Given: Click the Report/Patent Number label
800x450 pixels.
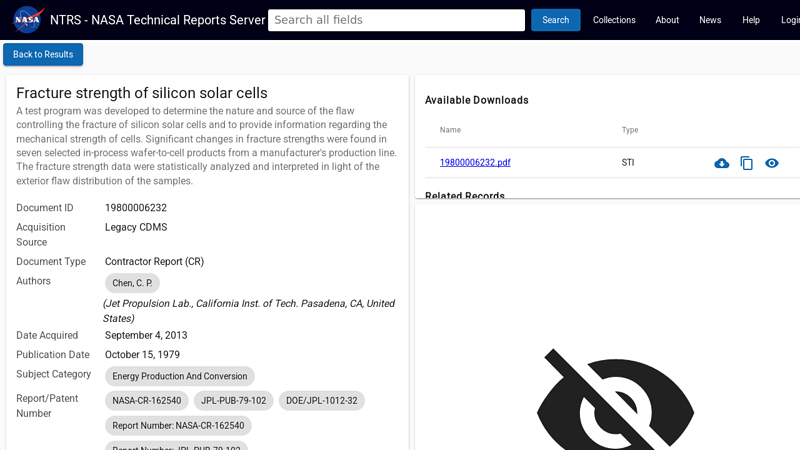Looking at the screenshot, I should coord(47,406).
